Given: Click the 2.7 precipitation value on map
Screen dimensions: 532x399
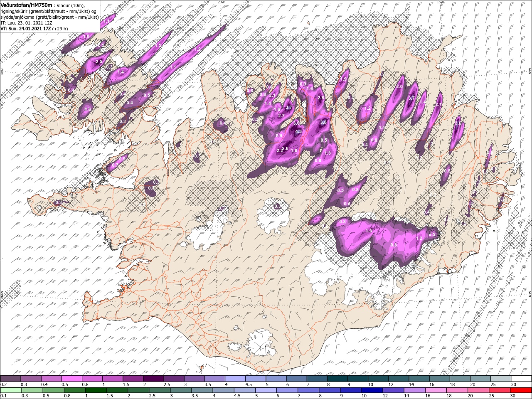Looking at the screenshot, I should [281, 116].
